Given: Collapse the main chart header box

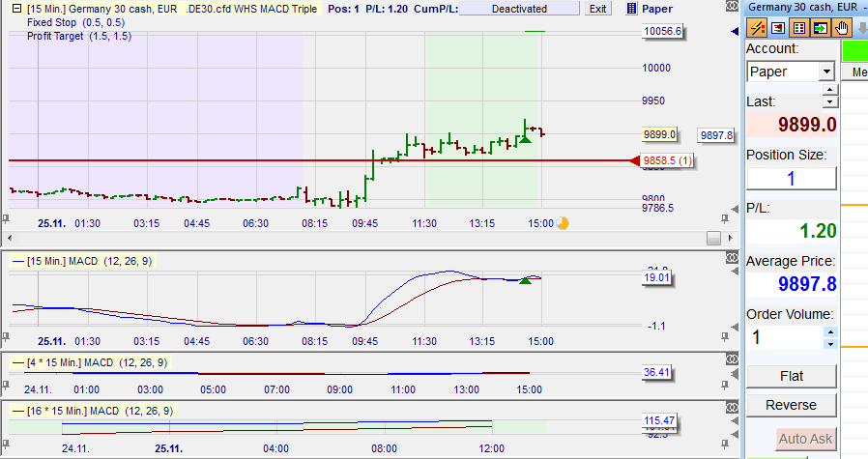Looking at the screenshot, I should coord(17,9).
